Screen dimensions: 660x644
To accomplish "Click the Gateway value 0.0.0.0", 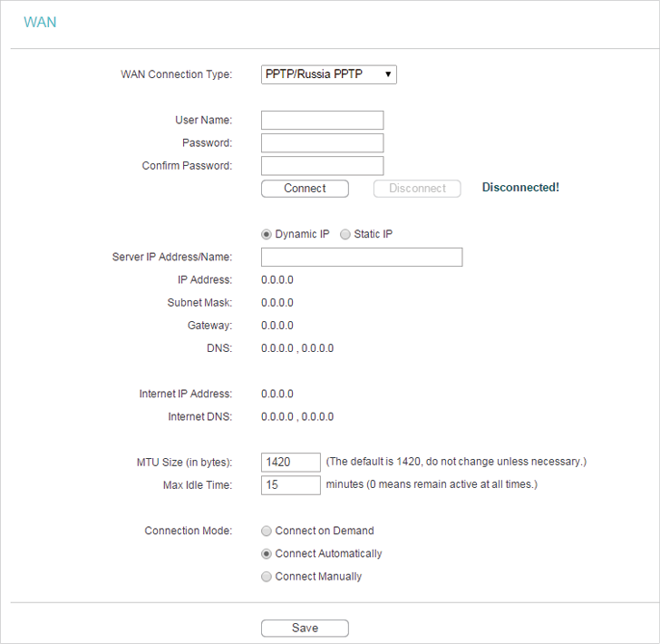I will coord(277,326).
